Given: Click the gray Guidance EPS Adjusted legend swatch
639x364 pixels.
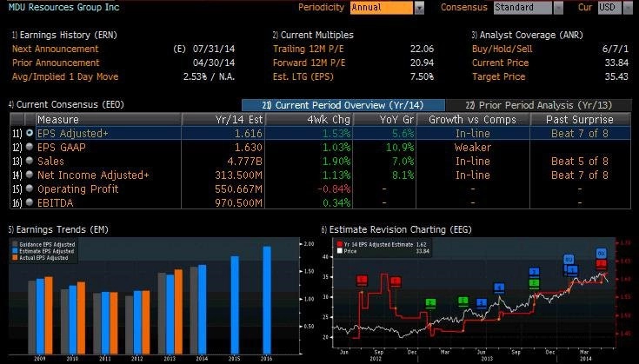Looking at the screenshot, I should click(x=15, y=244).
